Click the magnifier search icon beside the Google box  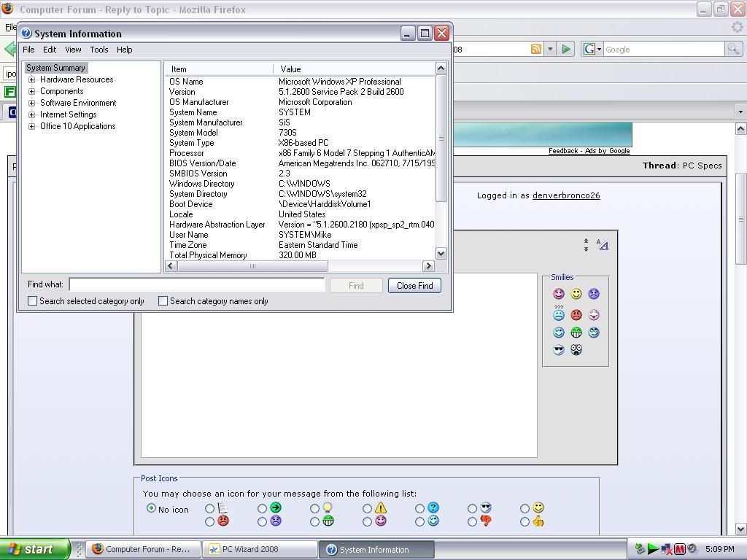[733, 49]
